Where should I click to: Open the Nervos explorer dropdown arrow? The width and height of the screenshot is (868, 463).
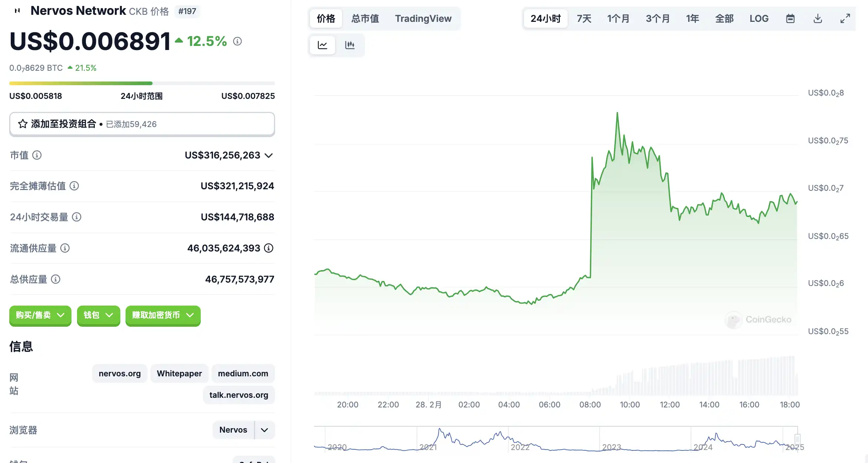(264, 430)
